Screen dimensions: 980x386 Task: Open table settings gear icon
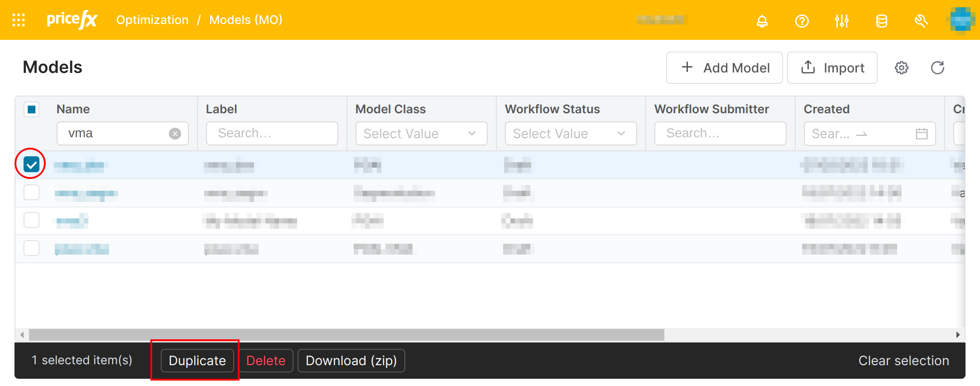click(x=901, y=68)
